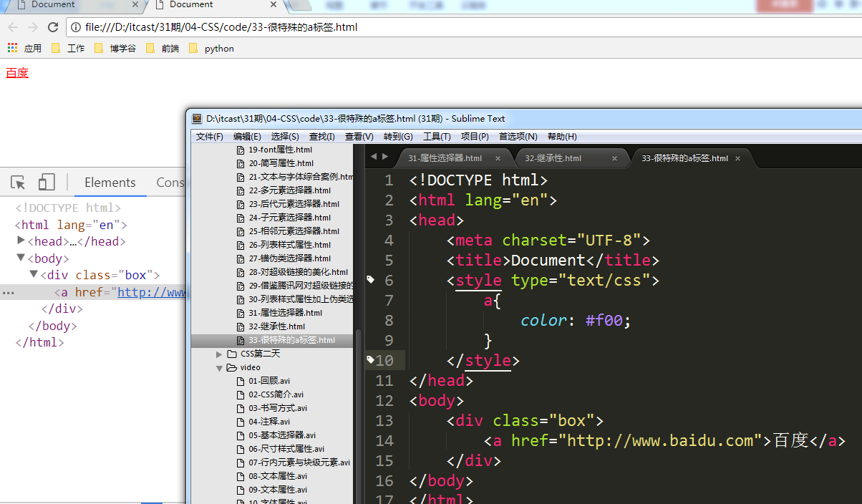Select 02-CSS简介.avi in sidebar
862x504 pixels.
[x=276, y=394]
